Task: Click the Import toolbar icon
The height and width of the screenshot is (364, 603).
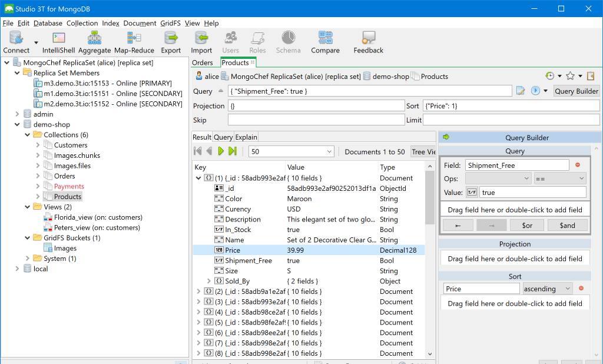Action: 201,38
